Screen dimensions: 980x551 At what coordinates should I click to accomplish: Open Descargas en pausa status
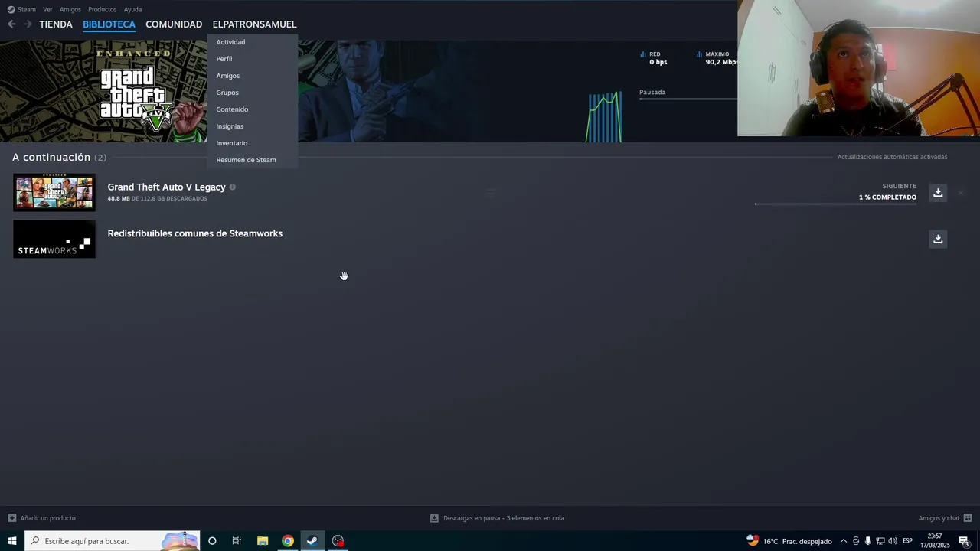tap(503, 518)
